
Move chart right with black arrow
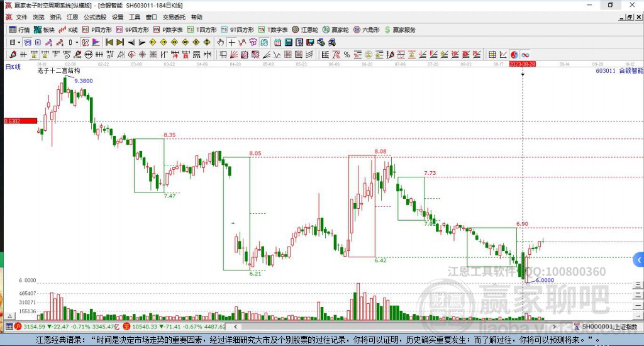142,42
